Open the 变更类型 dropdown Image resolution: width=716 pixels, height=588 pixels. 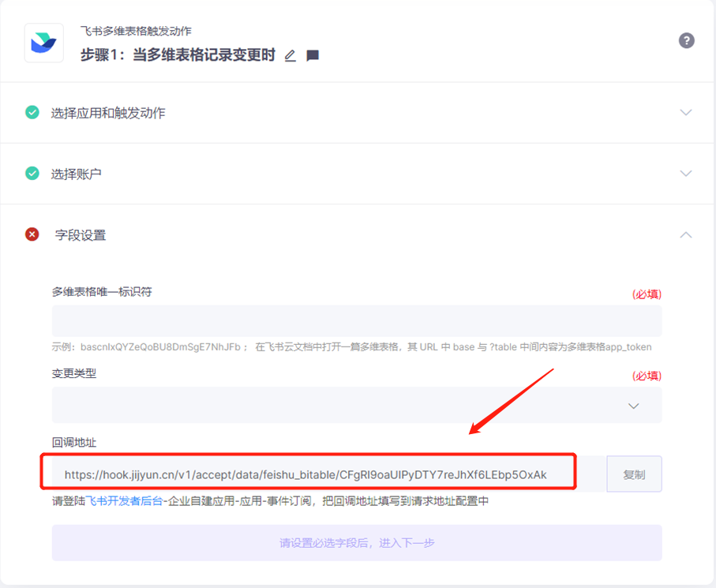point(357,406)
